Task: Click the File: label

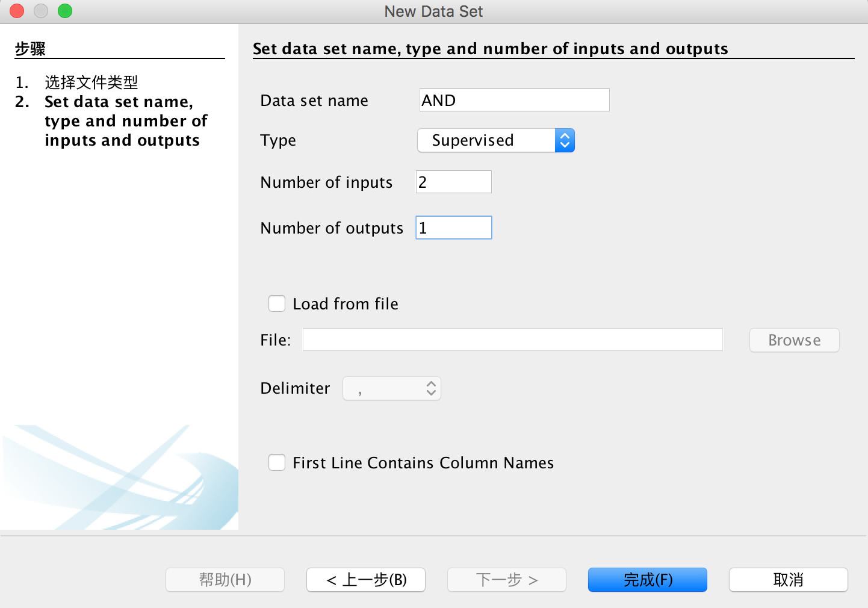Action: [x=276, y=340]
